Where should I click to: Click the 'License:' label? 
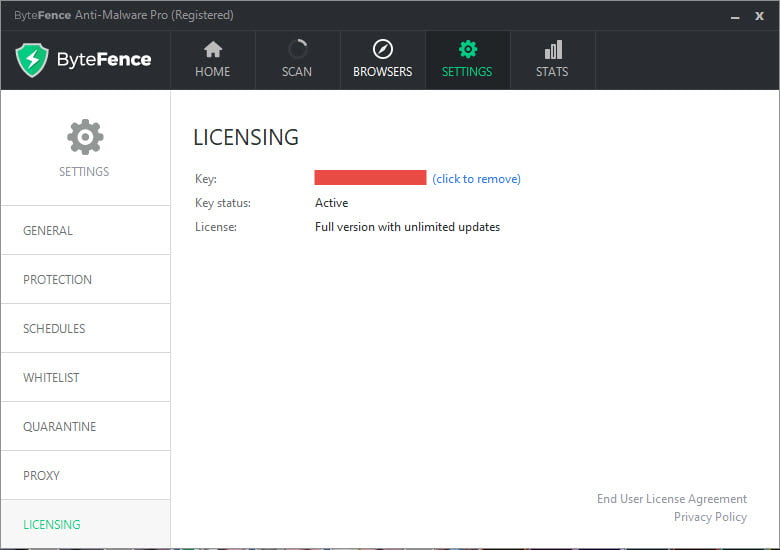point(216,227)
